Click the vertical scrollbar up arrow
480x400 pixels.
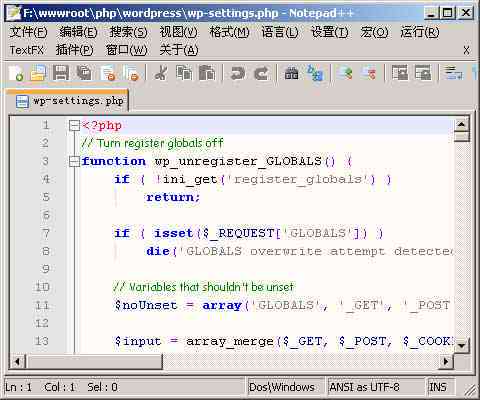click(x=462, y=125)
